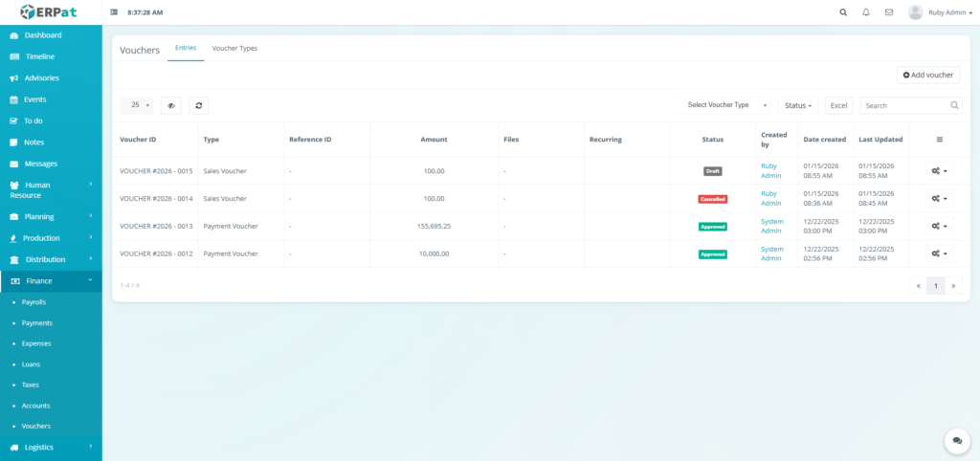The height and width of the screenshot is (461, 980).
Task: Open the chat bubble icon
Action: tap(956, 440)
